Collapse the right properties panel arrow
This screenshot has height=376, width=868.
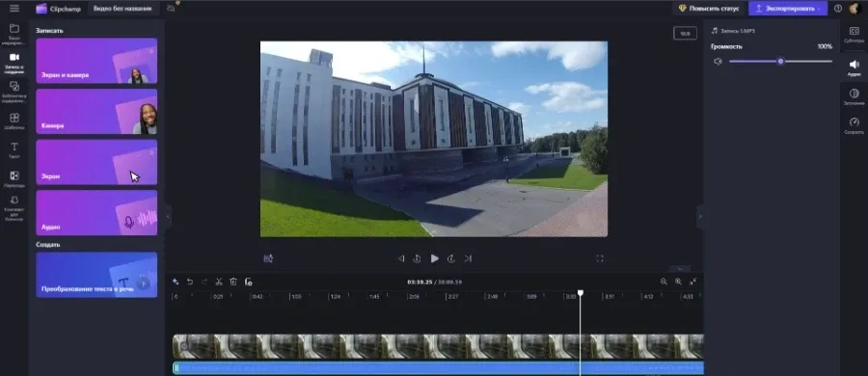pyautogui.click(x=700, y=217)
